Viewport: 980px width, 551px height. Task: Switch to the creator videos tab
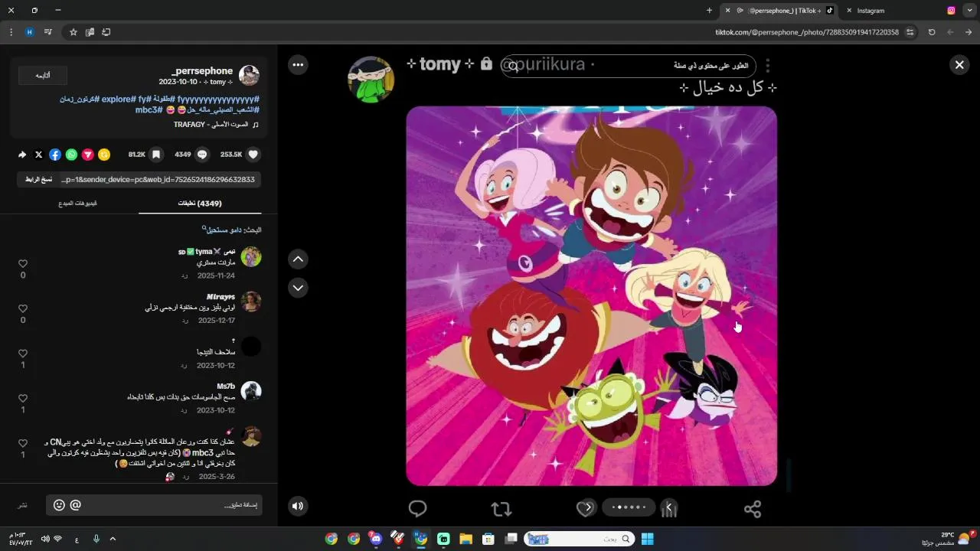point(77,204)
